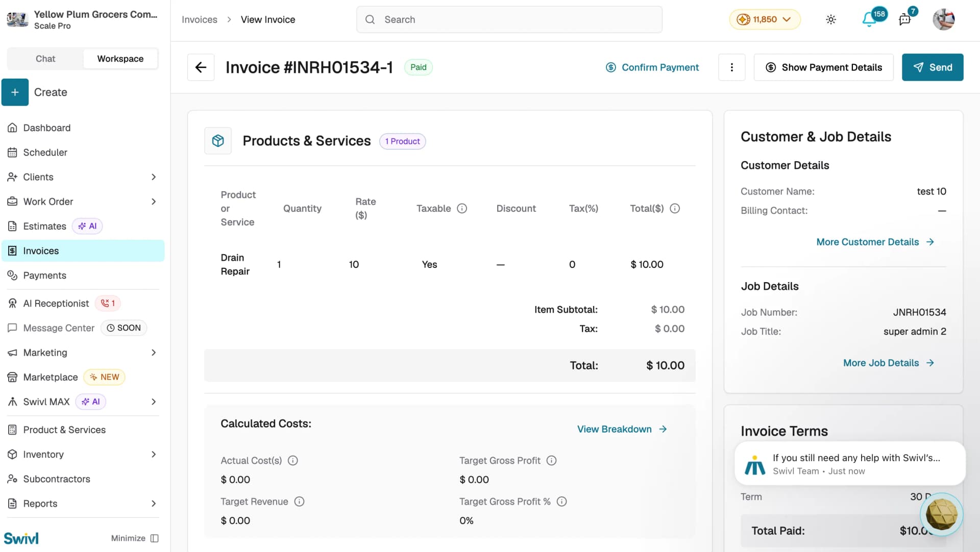The image size is (980, 552).
Task: Open the More Job Details link
Action: [x=888, y=363]
